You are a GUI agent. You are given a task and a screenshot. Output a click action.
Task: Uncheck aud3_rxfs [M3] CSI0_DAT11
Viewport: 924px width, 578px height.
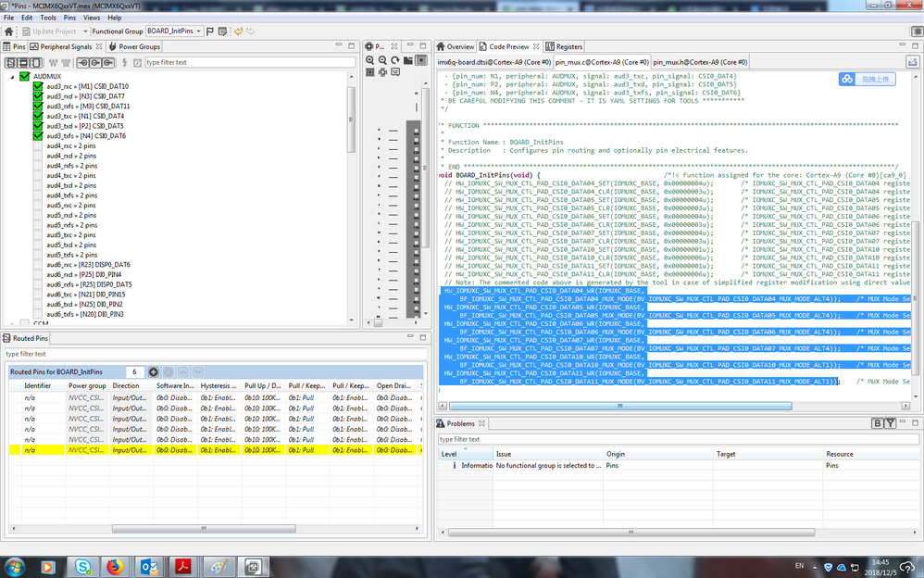tap(38, 107)
